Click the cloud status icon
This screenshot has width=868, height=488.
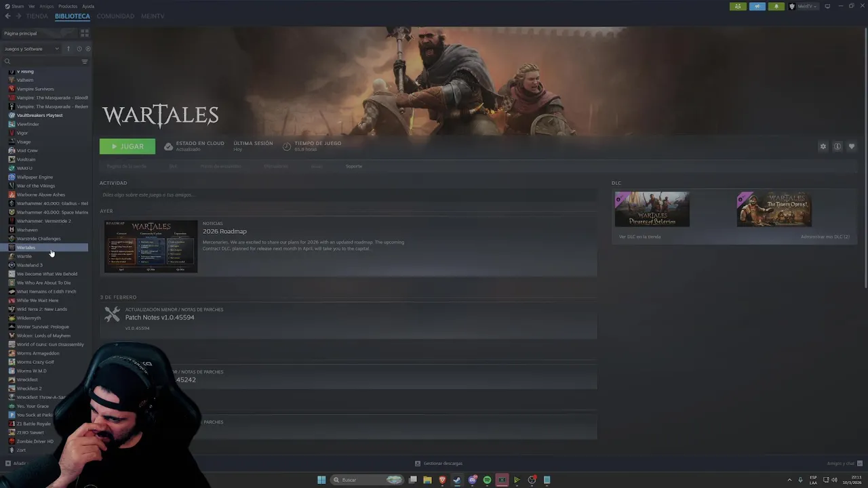coord(168,146)
